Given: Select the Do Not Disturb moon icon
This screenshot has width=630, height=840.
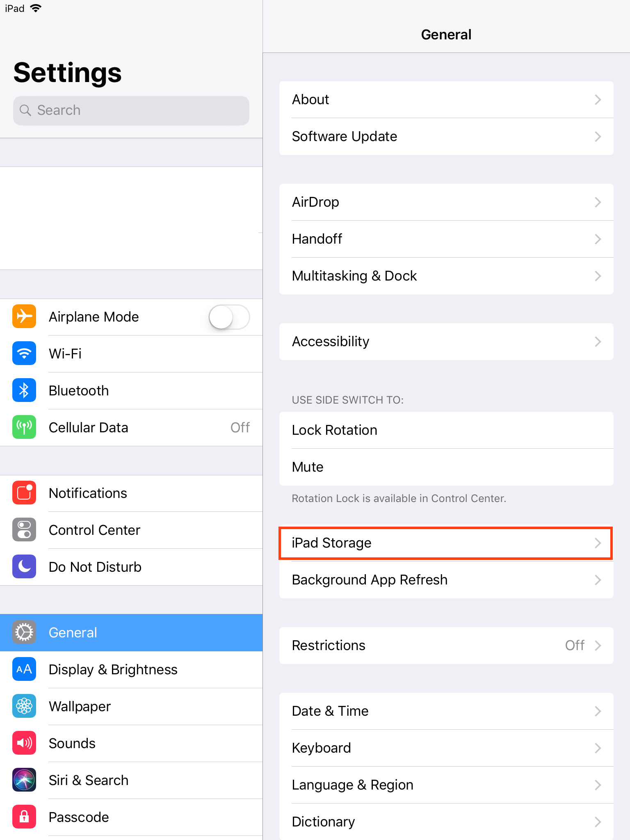Looking at the screenshot, I should point(24,567).
